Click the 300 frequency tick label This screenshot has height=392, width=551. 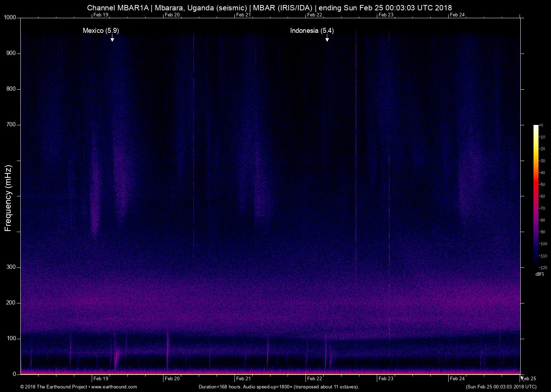click(11, 266)
